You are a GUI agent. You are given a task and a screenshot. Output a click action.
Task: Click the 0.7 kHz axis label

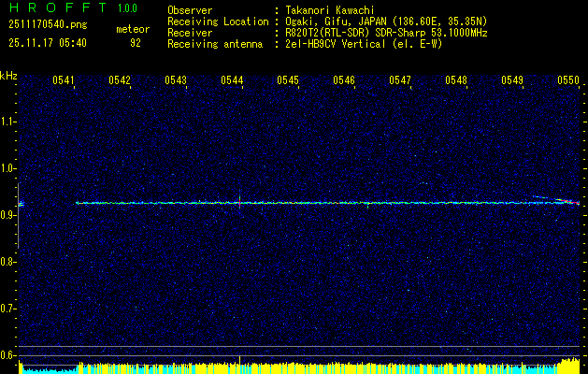point(7,309)
